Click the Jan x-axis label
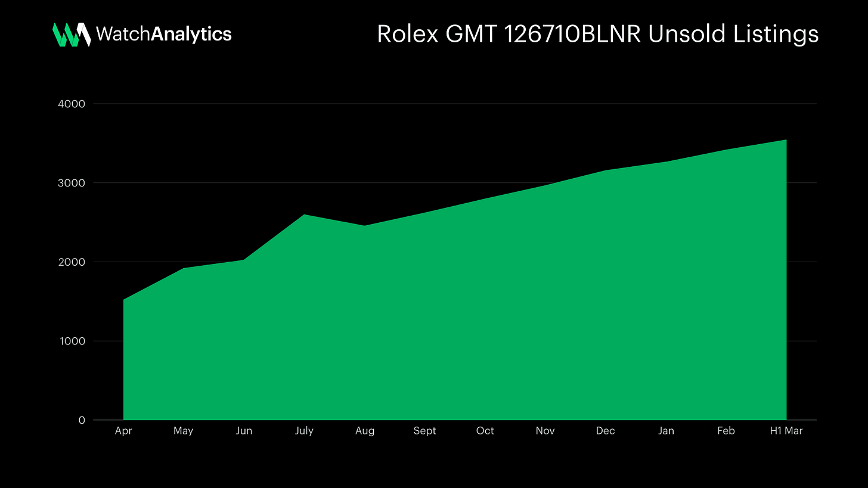868x488 pixels. [x=666, y=431]
